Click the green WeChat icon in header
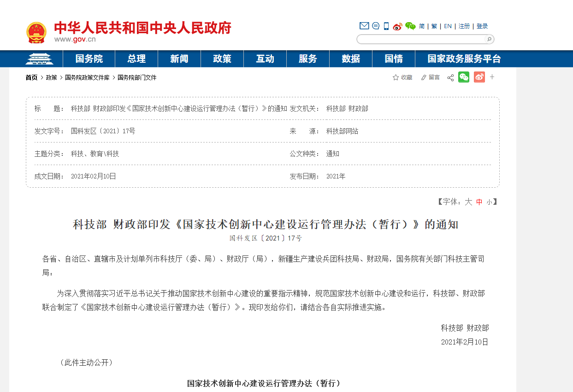 410,26
